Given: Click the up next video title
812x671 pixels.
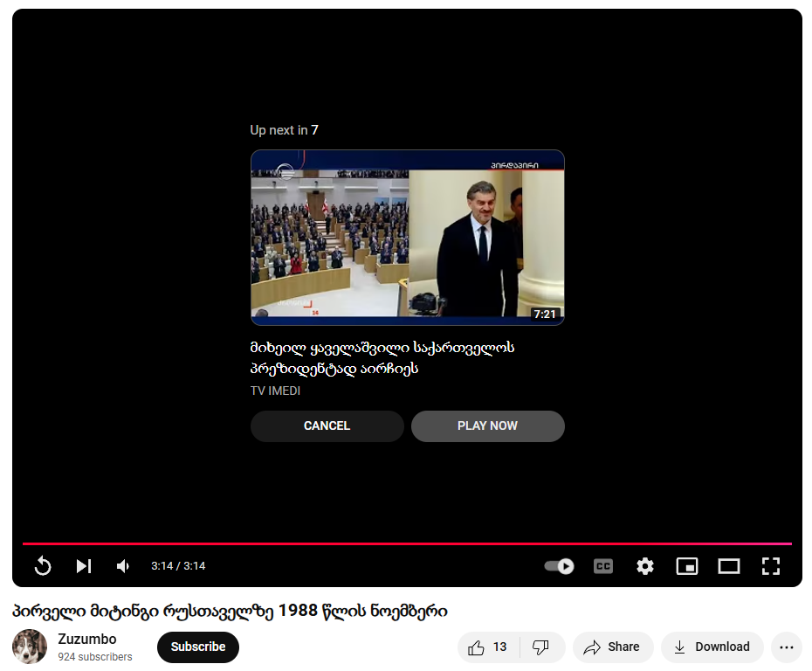Looking at the screenshot, I should (382, 358).
